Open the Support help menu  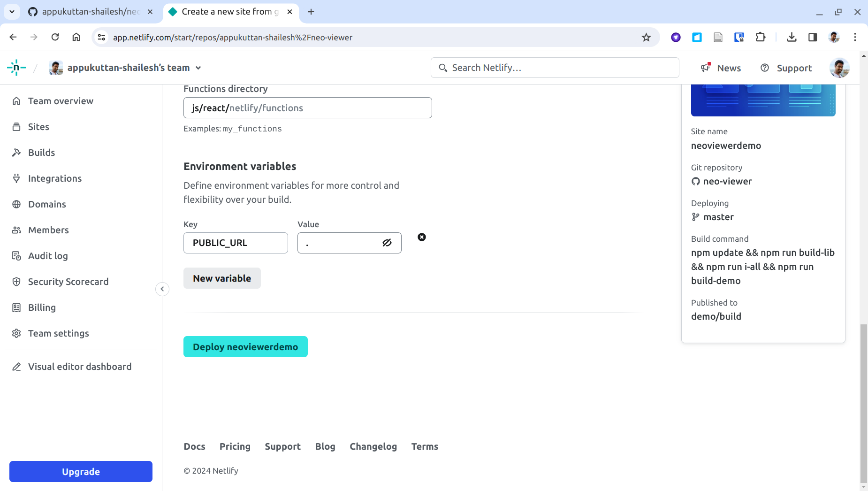785,68
